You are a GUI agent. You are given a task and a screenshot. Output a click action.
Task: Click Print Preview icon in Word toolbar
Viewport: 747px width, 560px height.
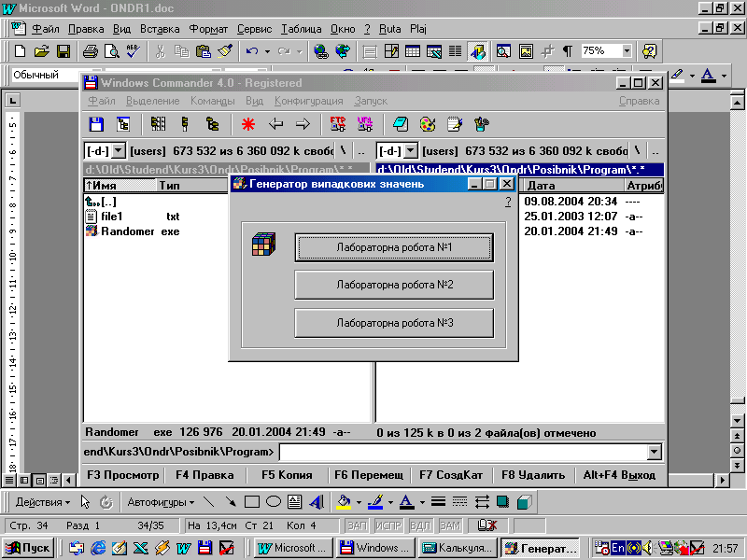pyautogui.click(x=111, y=51)
